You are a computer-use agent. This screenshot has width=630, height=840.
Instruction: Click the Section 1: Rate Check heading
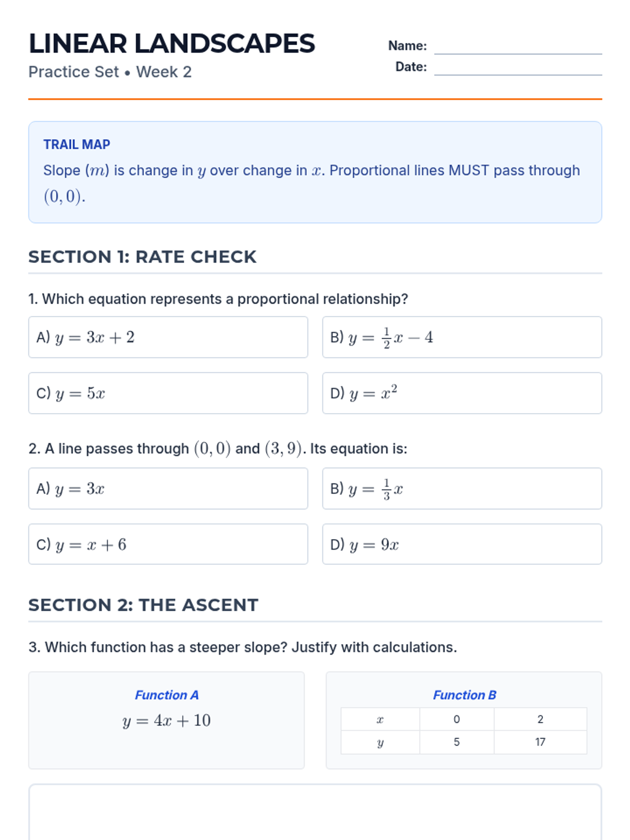(142, 257)
